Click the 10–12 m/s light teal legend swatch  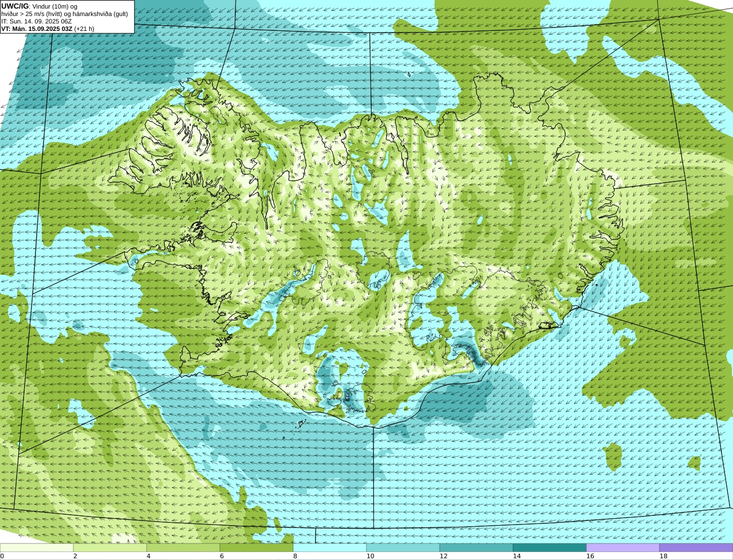point(403,548)
